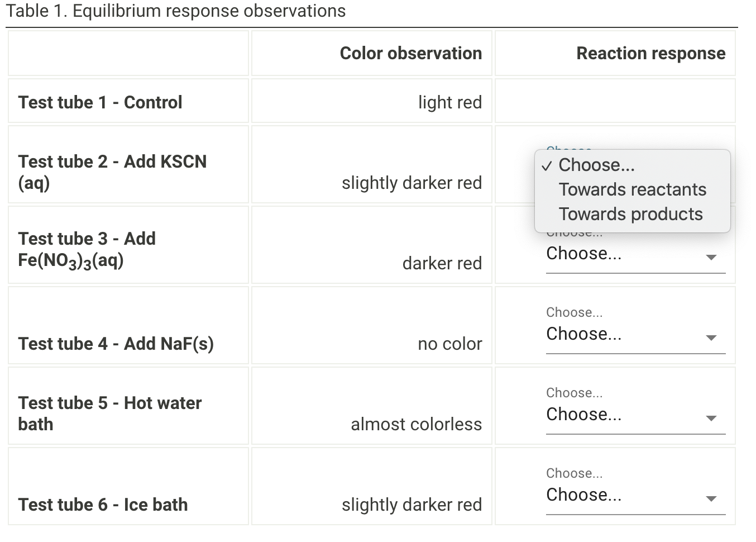Viewport: 756px width, 542px height.
Task: Click the "no color" observation cell
Action: pyautogui.click(x=449, y=344)
